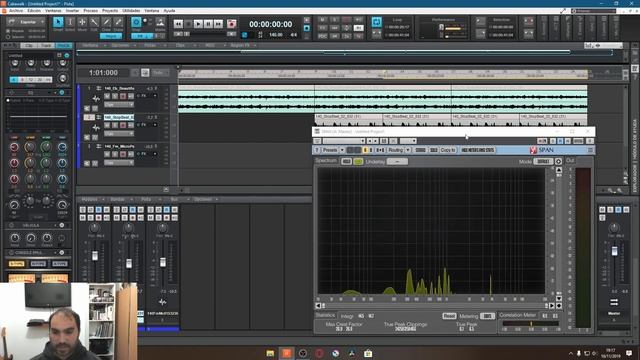Jump to end with transport button

point(218,24)
